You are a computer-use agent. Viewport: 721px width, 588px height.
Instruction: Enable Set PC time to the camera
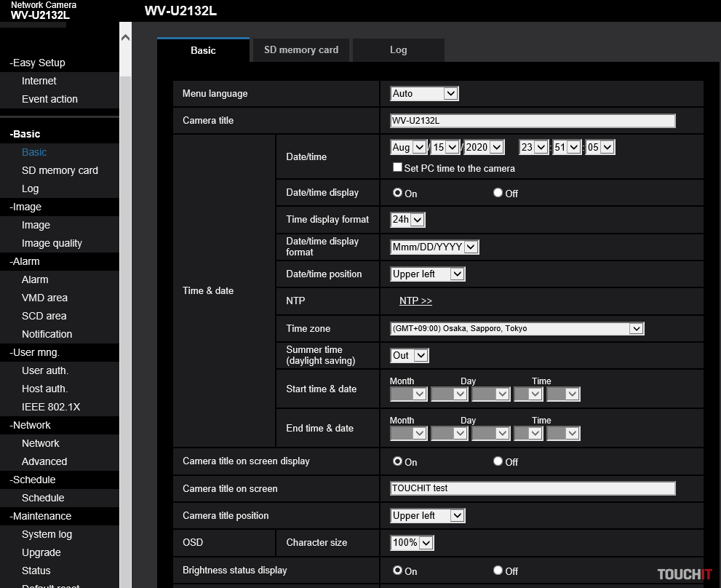coord(397,167)
